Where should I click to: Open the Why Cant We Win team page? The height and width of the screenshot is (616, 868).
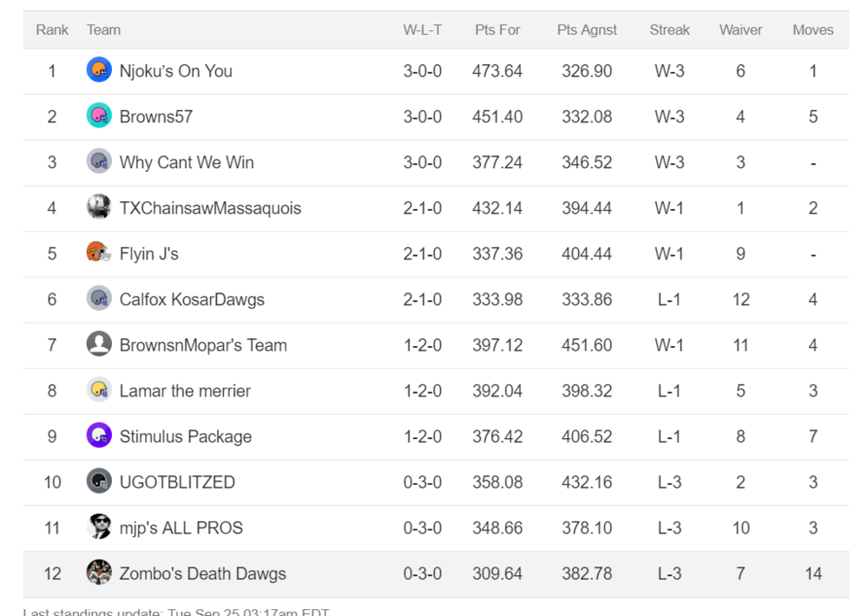(187, 162)
